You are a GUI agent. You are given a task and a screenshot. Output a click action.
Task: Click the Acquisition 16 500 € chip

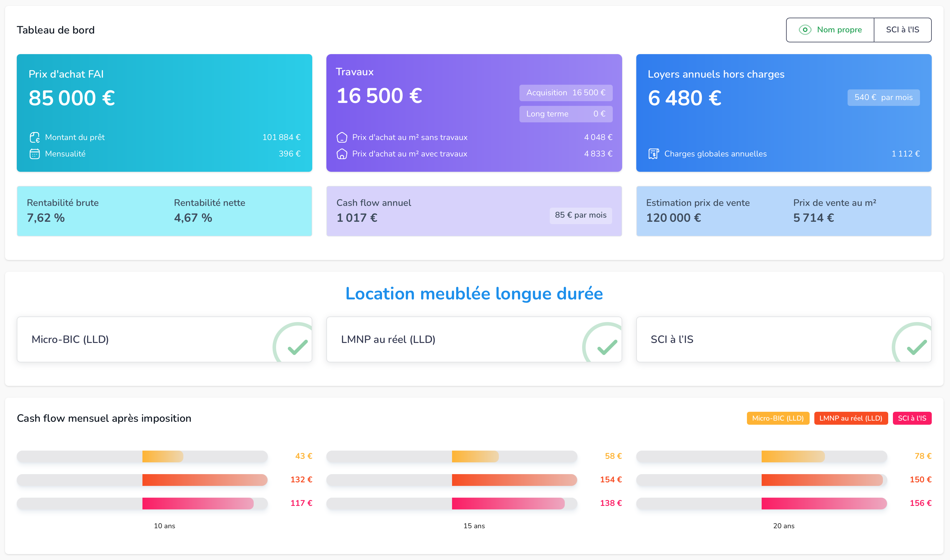(565, 93)
